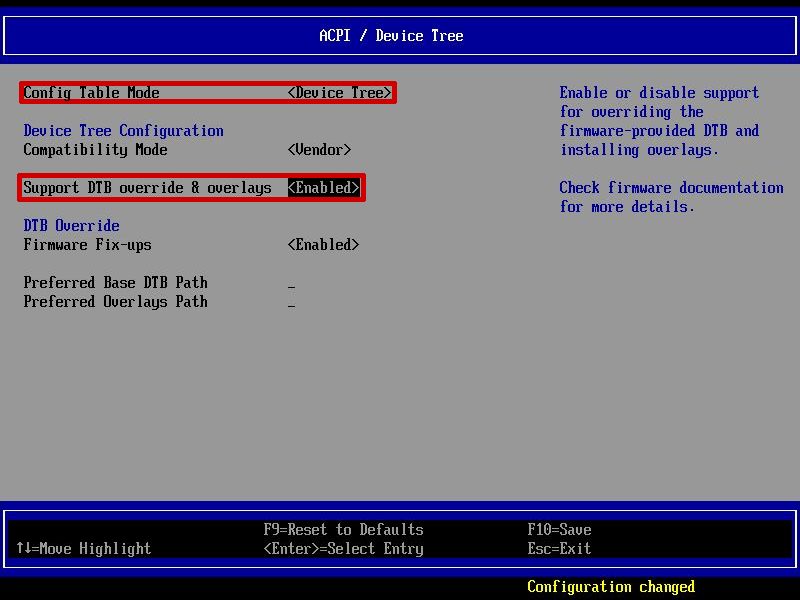Image resolution: width=800 pixels, height=600 pixels.
Task: Select the Device Tree Configuration section header
Action: click(x=124, y=130)
